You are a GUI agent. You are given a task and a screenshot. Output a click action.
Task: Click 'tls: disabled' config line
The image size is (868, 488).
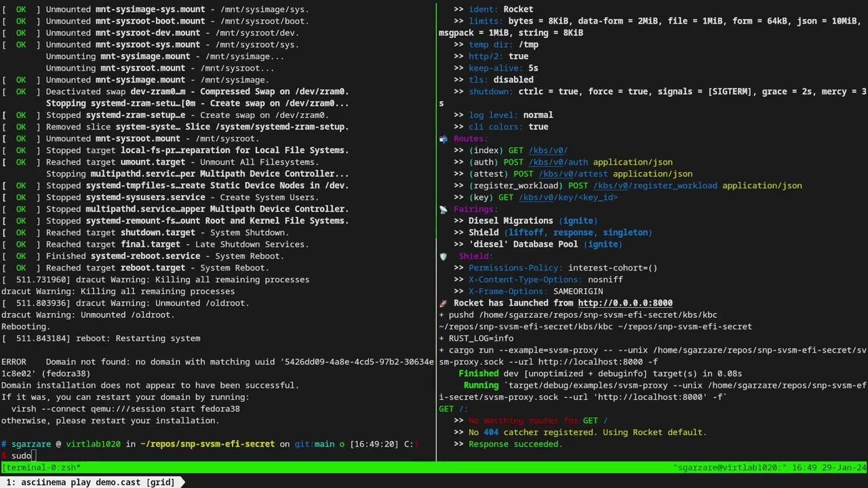494,80
